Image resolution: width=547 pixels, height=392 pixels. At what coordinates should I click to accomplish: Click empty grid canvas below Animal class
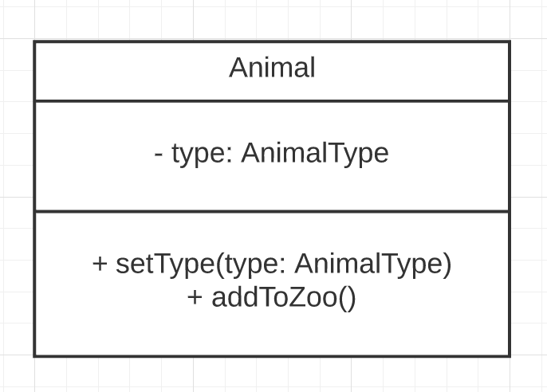coord(272,375)
